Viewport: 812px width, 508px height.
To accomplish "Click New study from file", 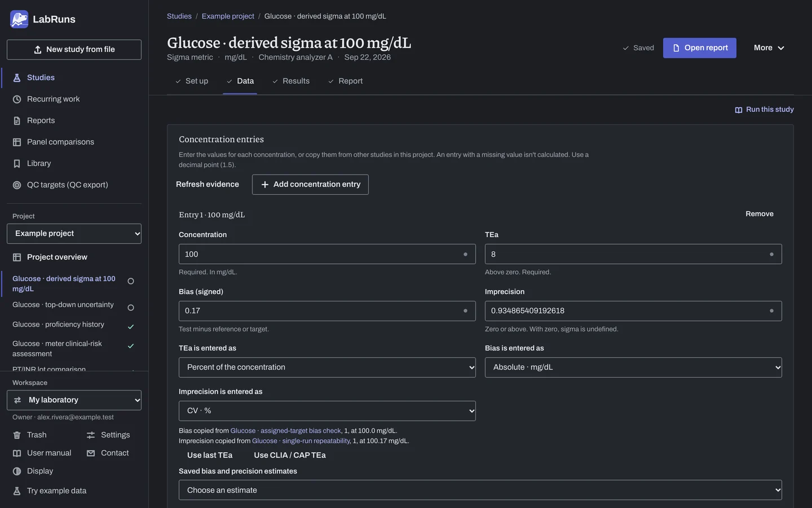I will pos(74,50).
